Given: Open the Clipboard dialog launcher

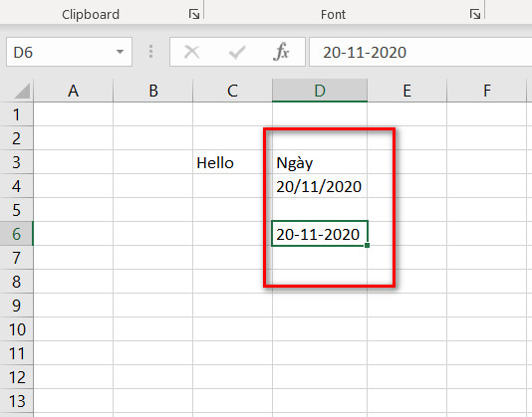Looking at the screenshot, I should pyautogui.click(x=194, y=14).
